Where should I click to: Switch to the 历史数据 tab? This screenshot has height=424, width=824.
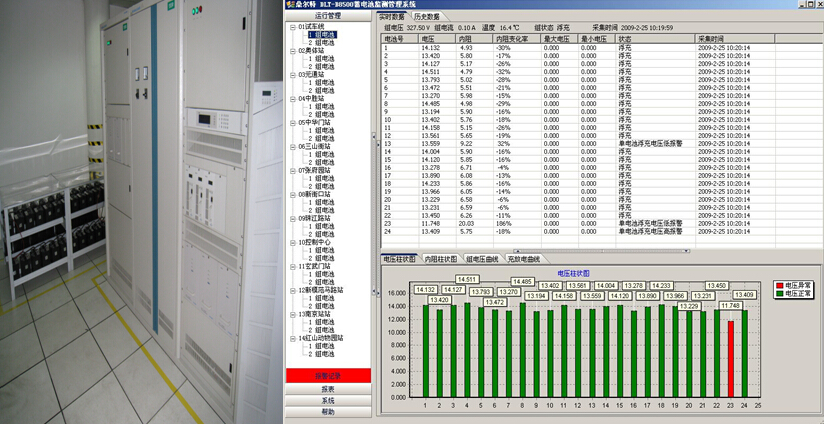(427, 17)
